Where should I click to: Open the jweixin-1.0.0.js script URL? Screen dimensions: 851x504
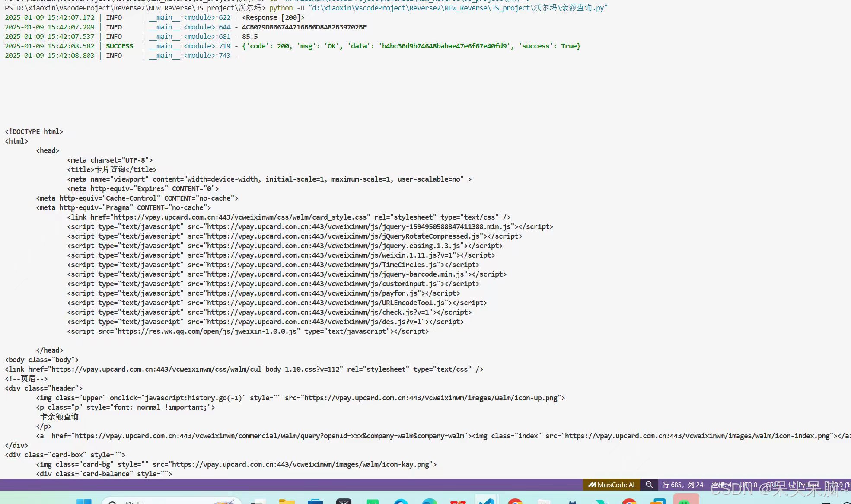tap(207, 332)
